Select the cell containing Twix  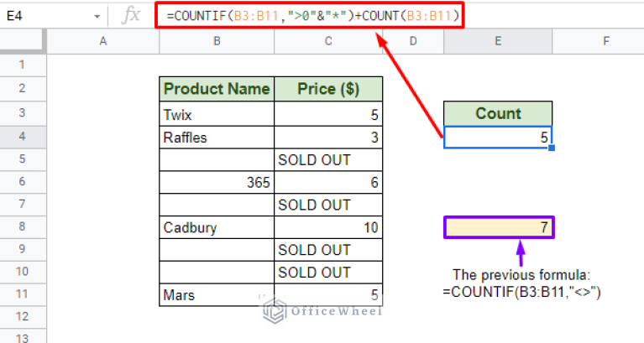coord(217,114)
